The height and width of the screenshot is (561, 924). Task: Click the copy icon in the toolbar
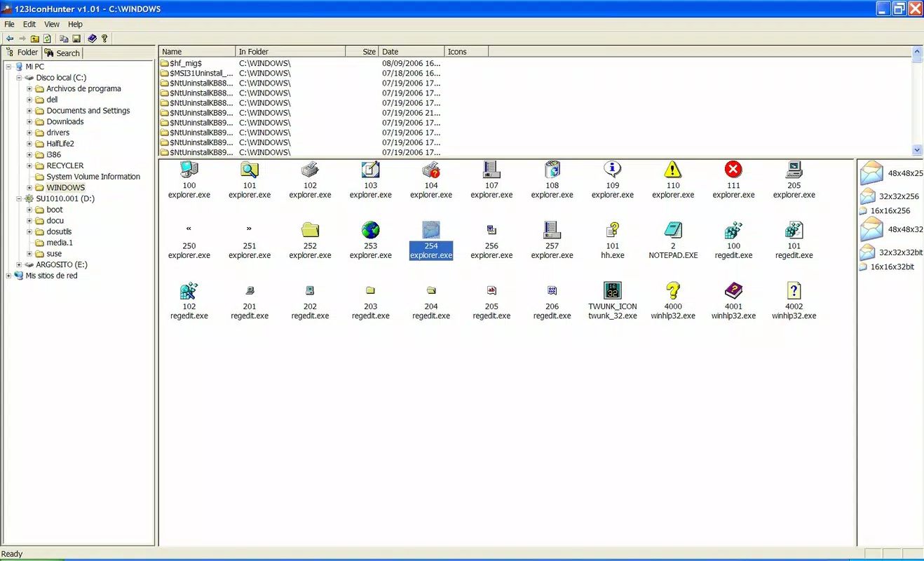tap(64, 39)
